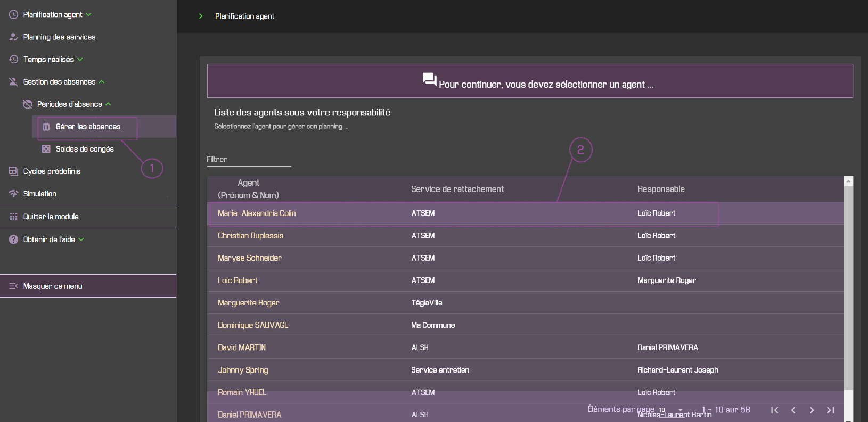The width and height of the screenshot is (868, 422).
Task: Click the Masquer ce menu collapse icon
Action: (13, 286)
